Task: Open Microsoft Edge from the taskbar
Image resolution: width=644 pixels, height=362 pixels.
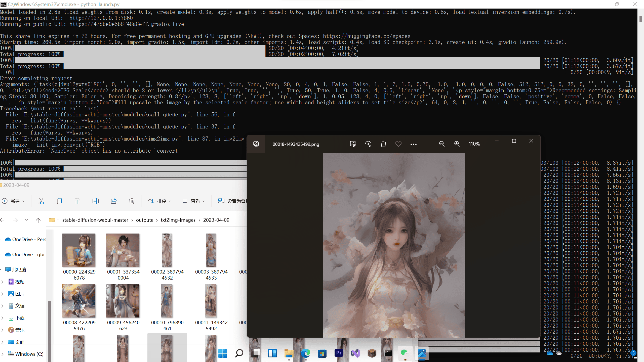Action: click(x=305, y=353)
